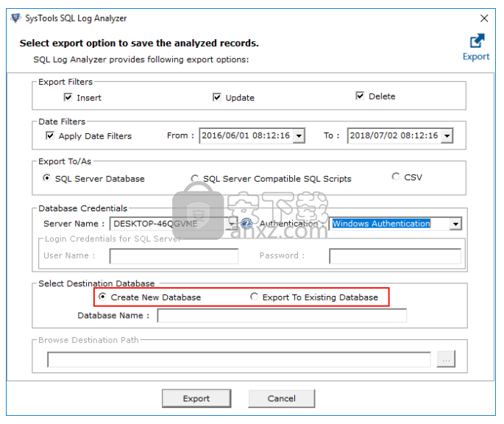This screenshot has height=424, width=504.
Task: Open the Authentication type dropdown
Action: (455, 224)
